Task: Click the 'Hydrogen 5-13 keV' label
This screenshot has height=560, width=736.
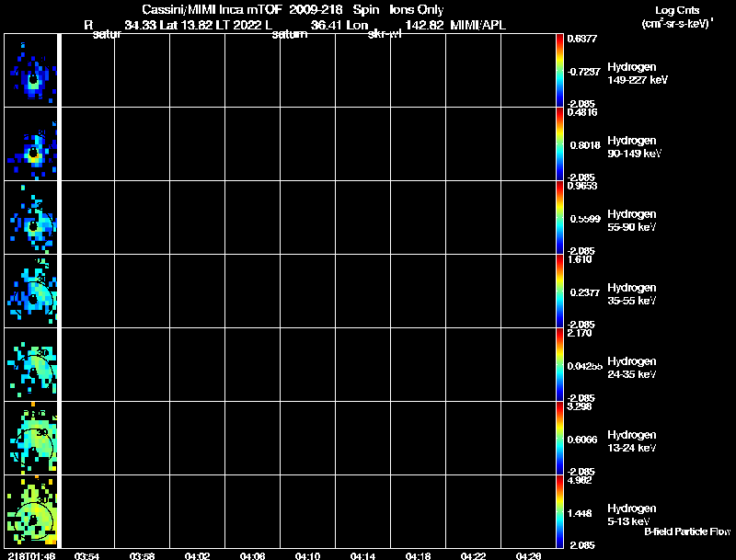Action: [x=632, y=515]
